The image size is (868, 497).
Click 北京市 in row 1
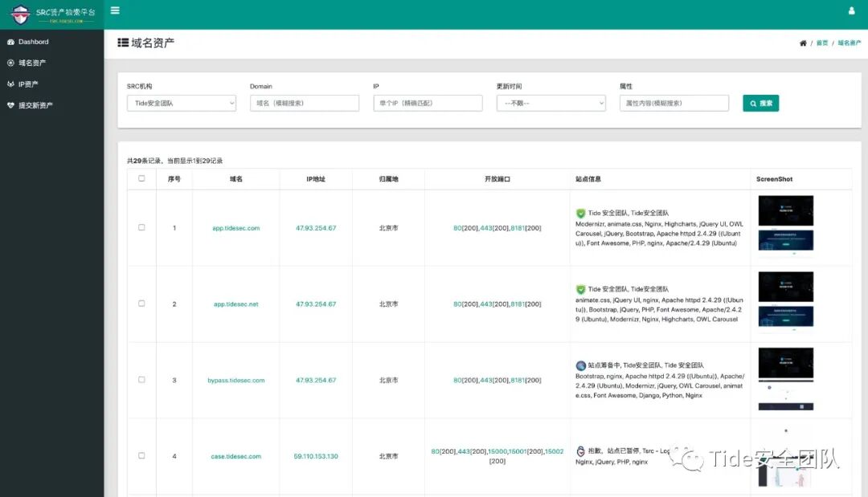(x=389, y=228)
